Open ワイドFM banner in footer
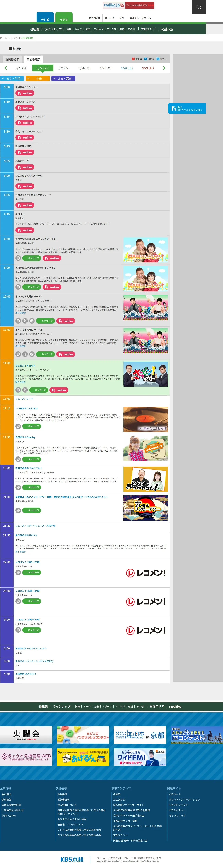This screenshot has width=223, height=868. [x=140, y=757]
